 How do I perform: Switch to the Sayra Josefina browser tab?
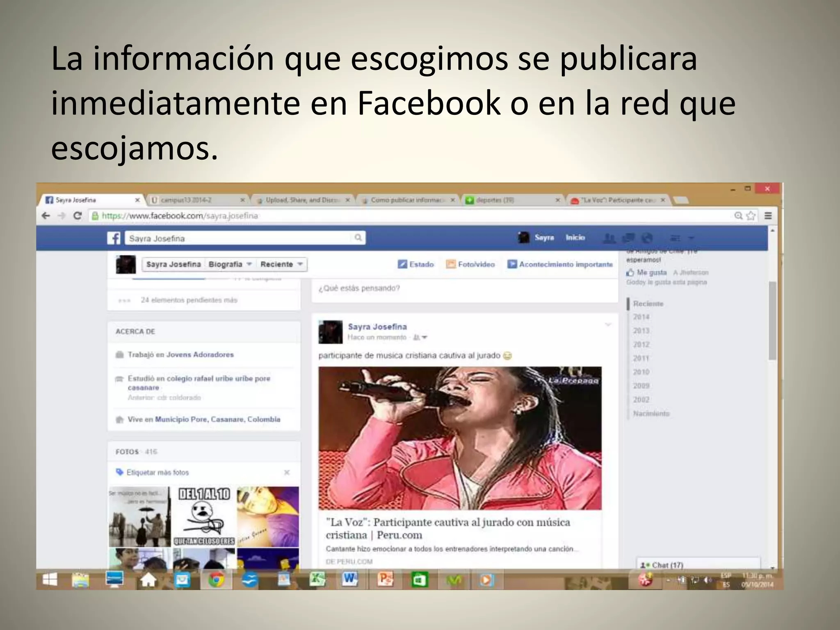coord(91,200)
